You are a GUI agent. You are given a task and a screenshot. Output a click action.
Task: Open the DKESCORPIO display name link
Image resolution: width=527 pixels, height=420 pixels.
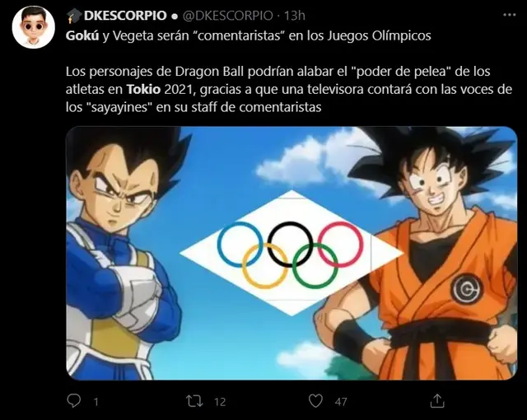coord(125,16)
